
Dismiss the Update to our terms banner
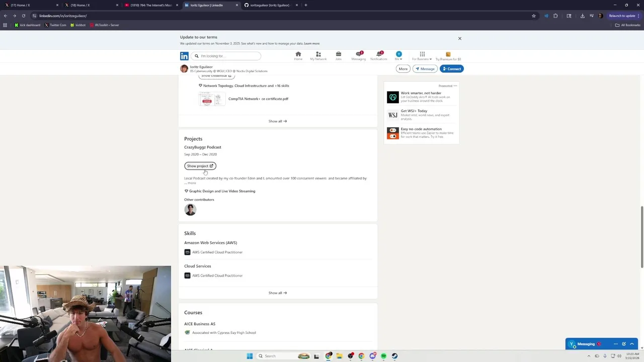[x=459, y=38]
